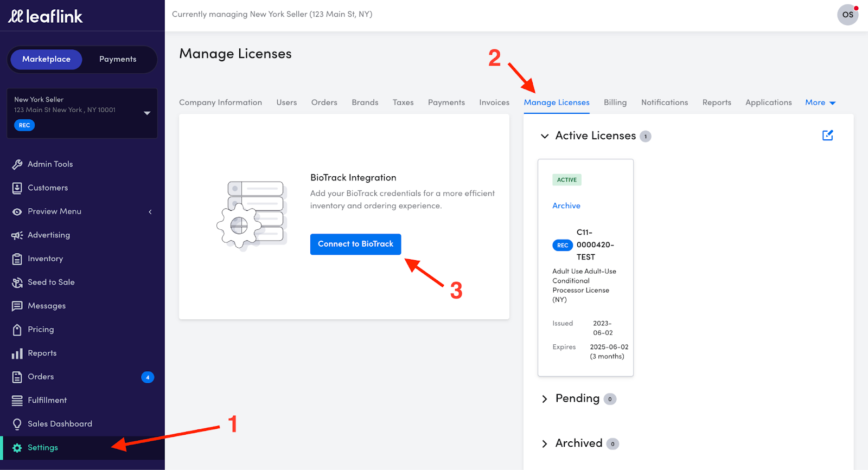
Task: Select the Applications tab
Action: pyautogui.click(x=768, y=102)
